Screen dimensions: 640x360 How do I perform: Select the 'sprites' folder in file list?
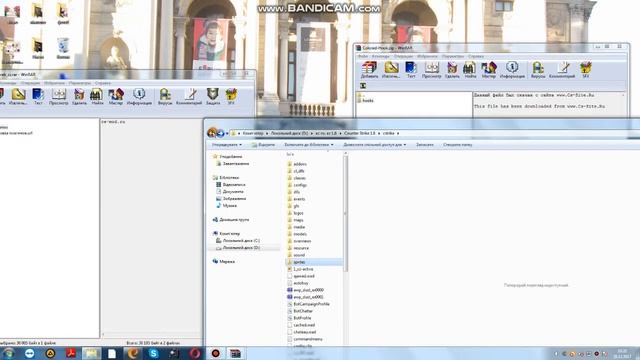[314, 262]
